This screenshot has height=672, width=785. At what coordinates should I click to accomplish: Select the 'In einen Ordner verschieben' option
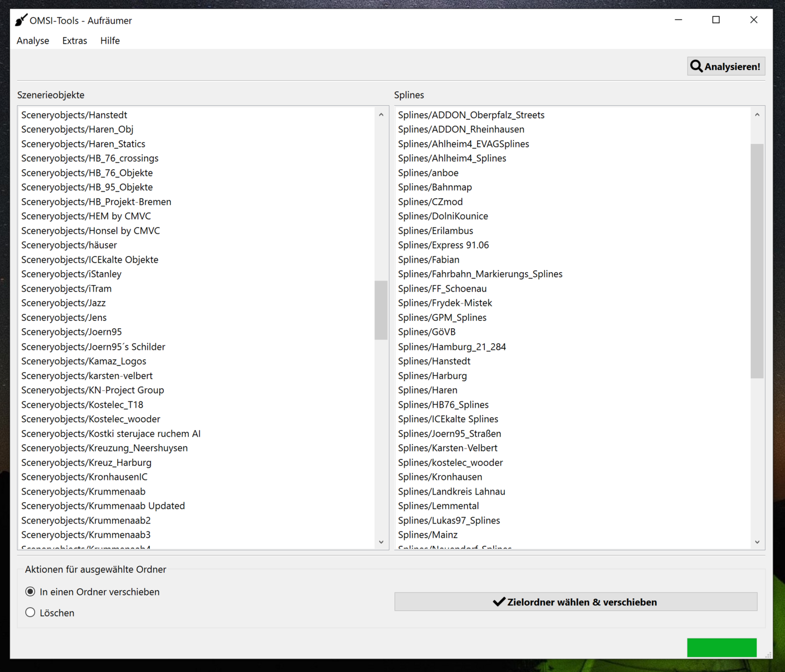[30, 592]
